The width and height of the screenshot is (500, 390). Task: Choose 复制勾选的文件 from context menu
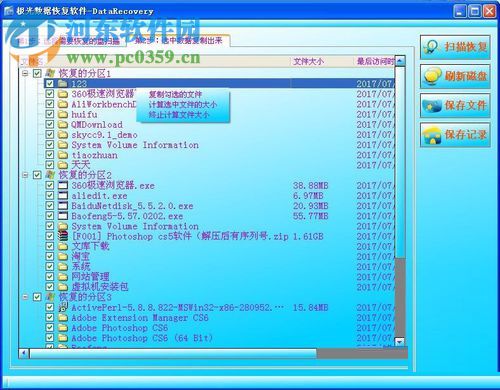point(175,94)
